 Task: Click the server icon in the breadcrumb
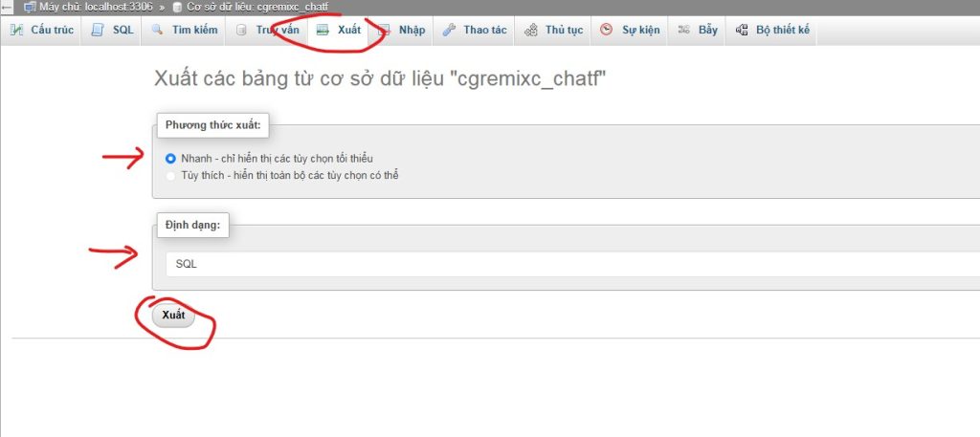(x=30, y=7)
